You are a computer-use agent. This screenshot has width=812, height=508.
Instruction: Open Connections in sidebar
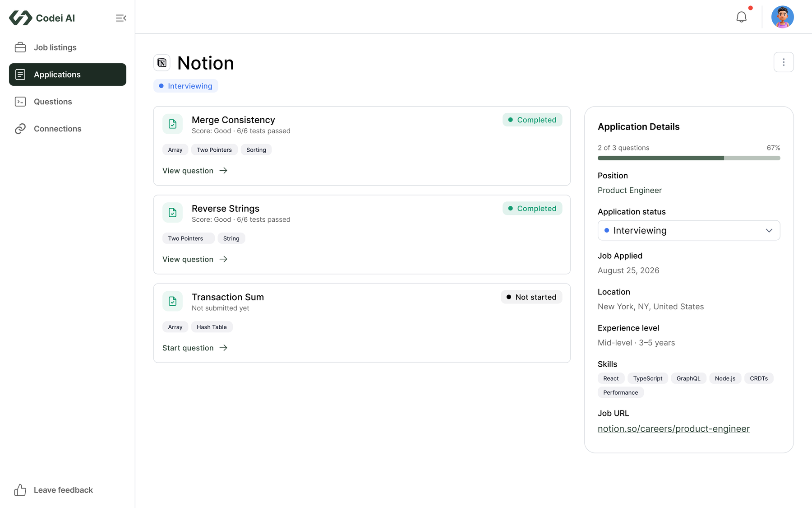click(68, 129)
